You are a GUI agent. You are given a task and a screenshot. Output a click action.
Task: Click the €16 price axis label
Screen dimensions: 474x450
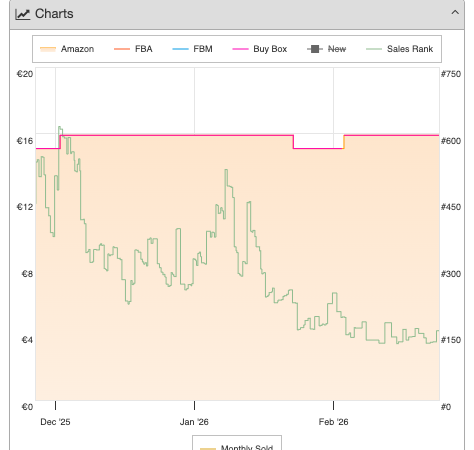25,141
